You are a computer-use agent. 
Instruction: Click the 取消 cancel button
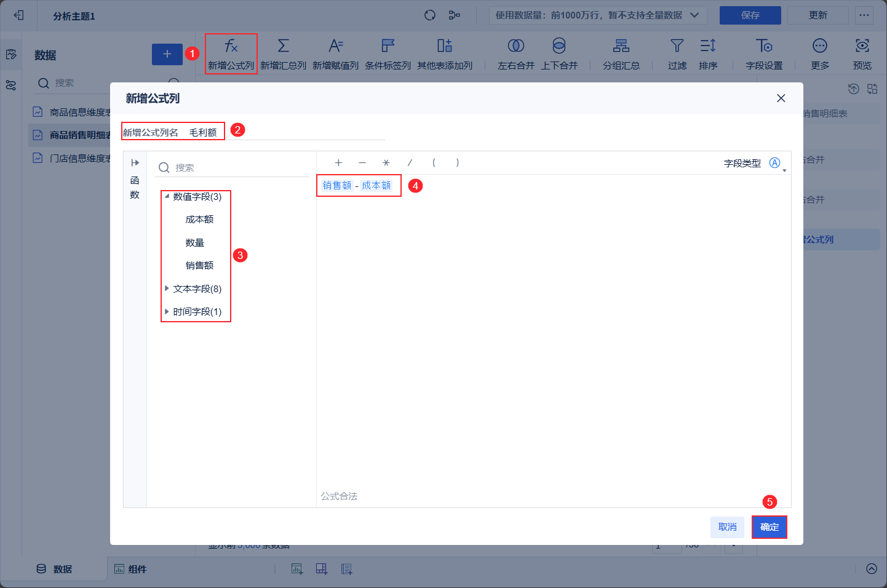pos(727,527)
